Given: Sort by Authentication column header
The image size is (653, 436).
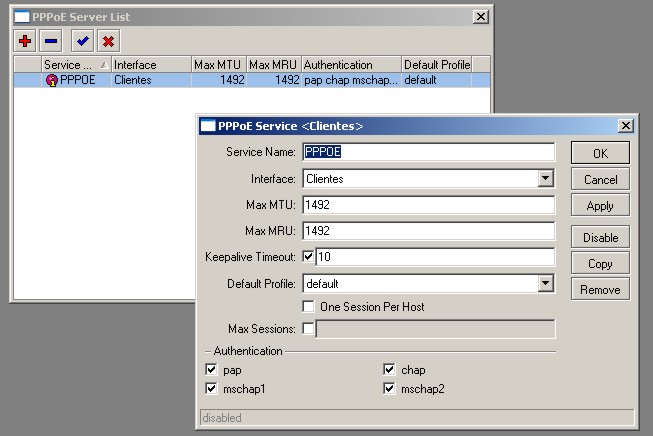Looking at the screenshot, I should tap(351, 65).
